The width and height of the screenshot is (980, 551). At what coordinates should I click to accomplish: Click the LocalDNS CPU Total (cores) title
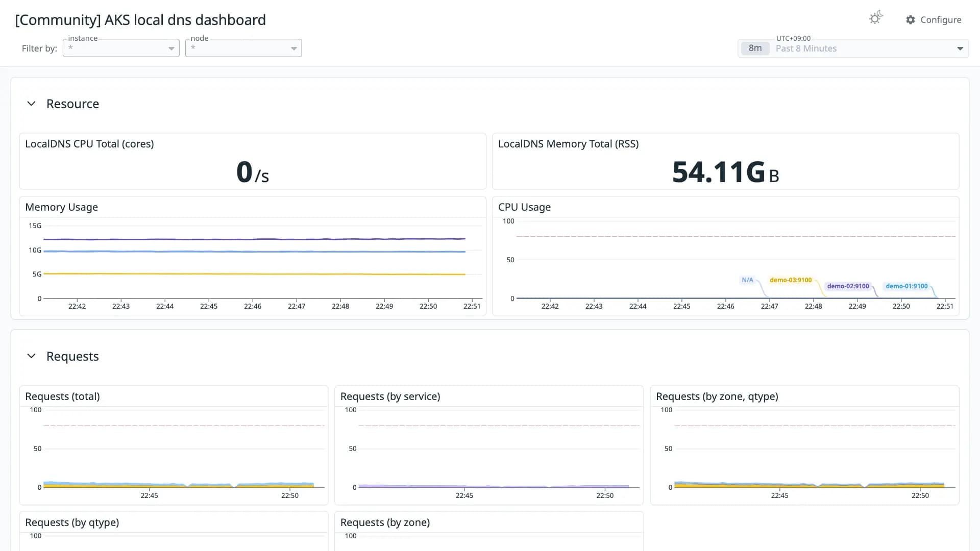pos(89,144)
